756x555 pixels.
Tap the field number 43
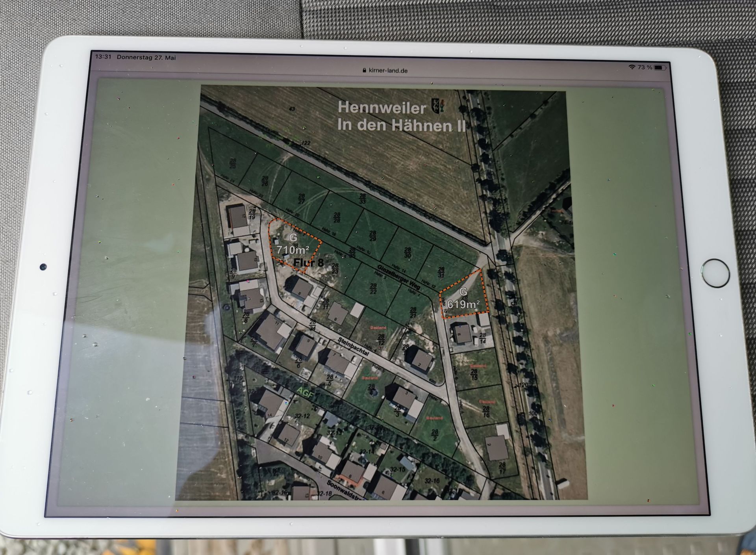click(292, 109)
